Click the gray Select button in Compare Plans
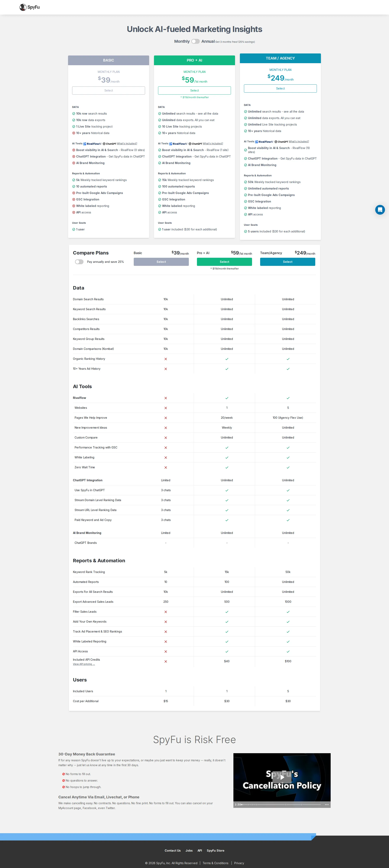The height and width of the screenshot is (868, 389). pyautogui.click(x=161, y=262)
